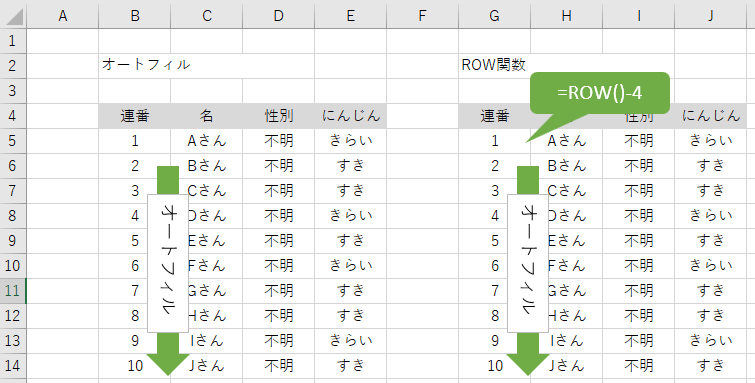Click 不明 in cell I10
The width and height of the screenshot is (755, 383).
[638, 266]
